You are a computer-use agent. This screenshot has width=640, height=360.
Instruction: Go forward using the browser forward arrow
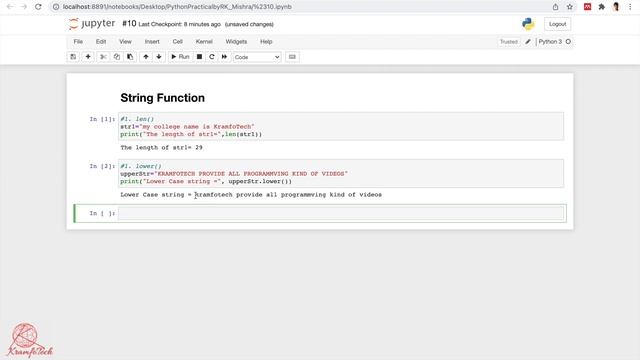point(24,7)
